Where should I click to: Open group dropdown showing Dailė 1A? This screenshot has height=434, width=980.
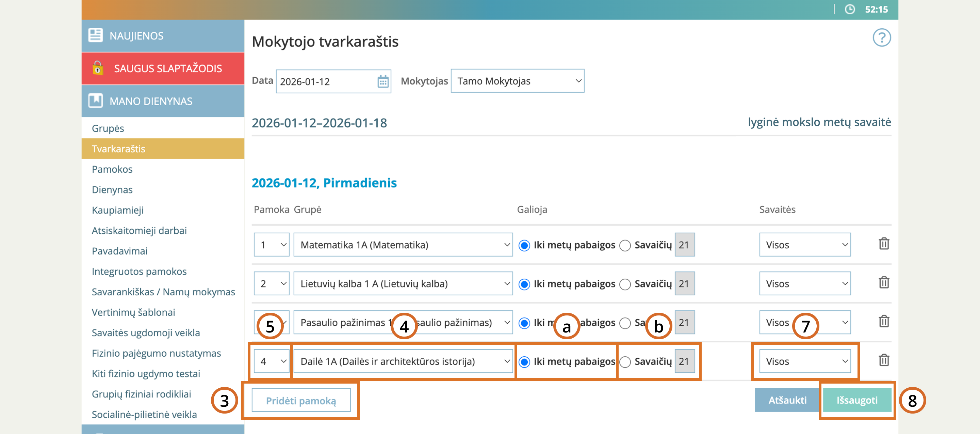point(403,361)
